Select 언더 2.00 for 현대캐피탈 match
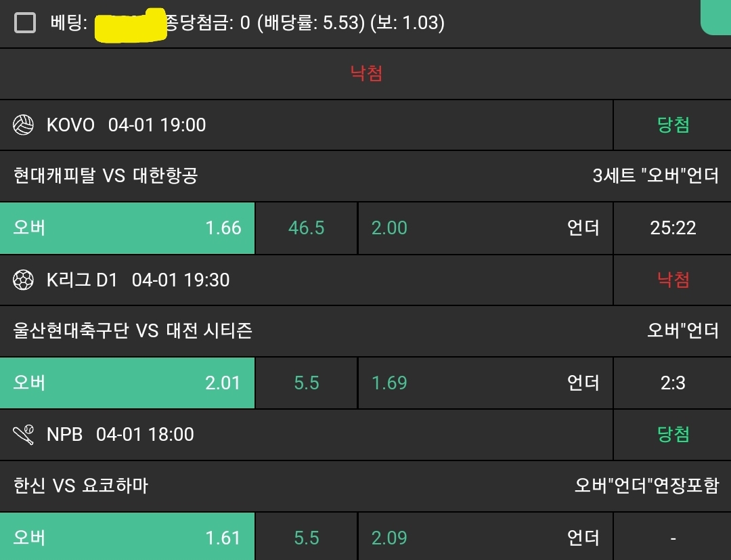Screen dimensions: 731x560 pyautogui.click(x=485, y=228)
